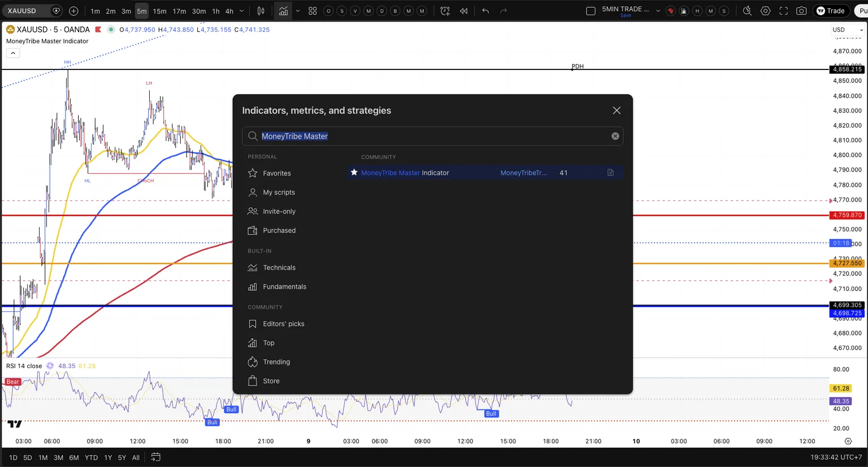The image size is (868, 467).
Task: Select the Invite-only scripts section
Action: coord(280,211)
